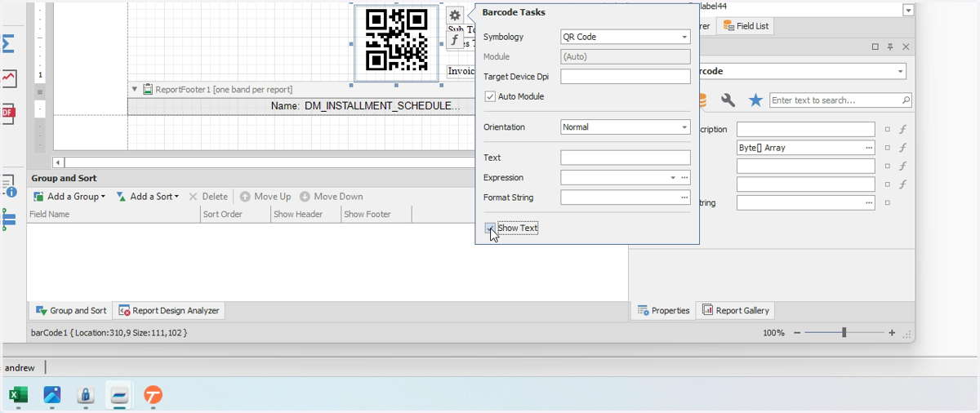Screen dimensions: 980x413
Task: Click the Move Up button
Action: pyautogui.click(x=265, y=197)
